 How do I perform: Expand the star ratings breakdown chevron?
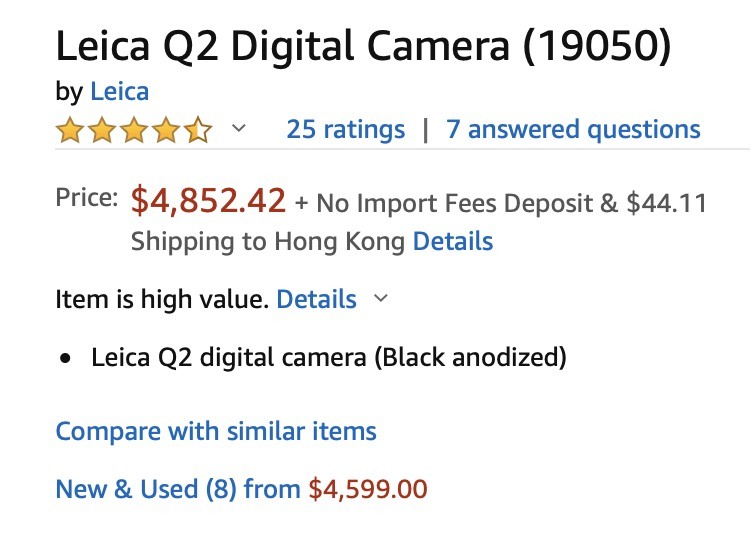239,129
